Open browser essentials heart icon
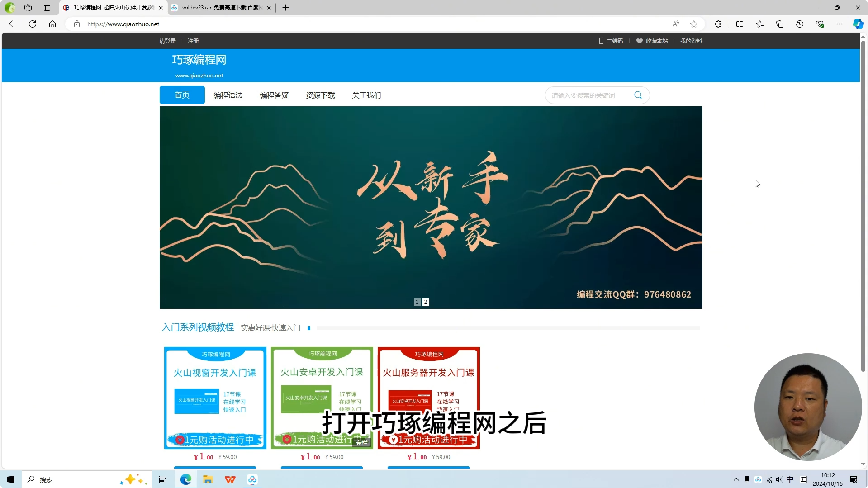 tap(820, 24)
